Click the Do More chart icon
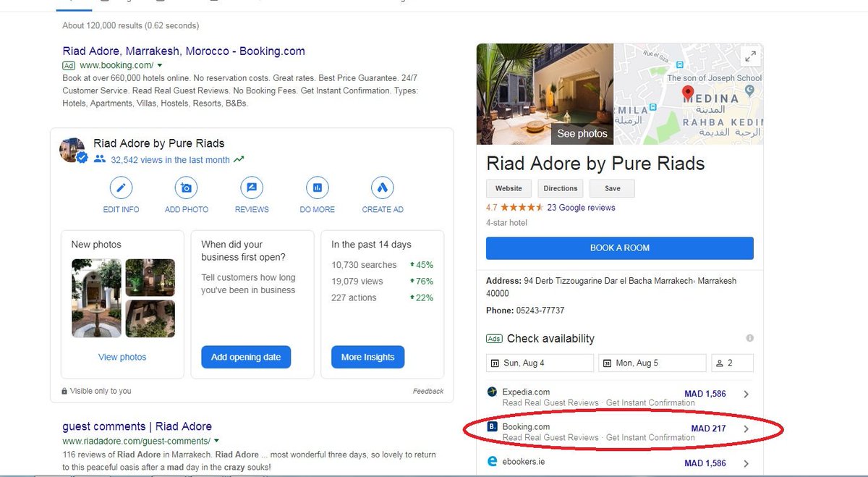868x477 pixels. click(x=317, y=188)
